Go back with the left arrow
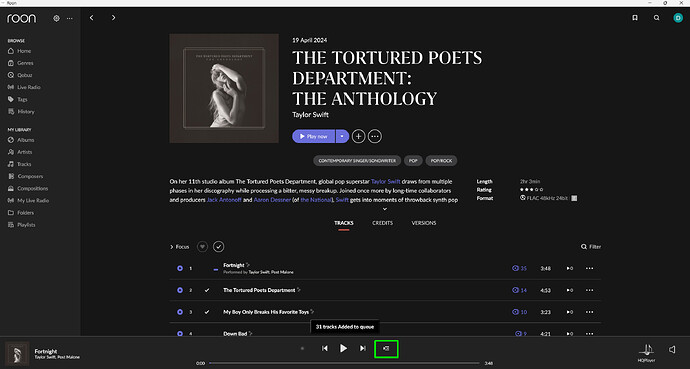 [x=92, y=18]
